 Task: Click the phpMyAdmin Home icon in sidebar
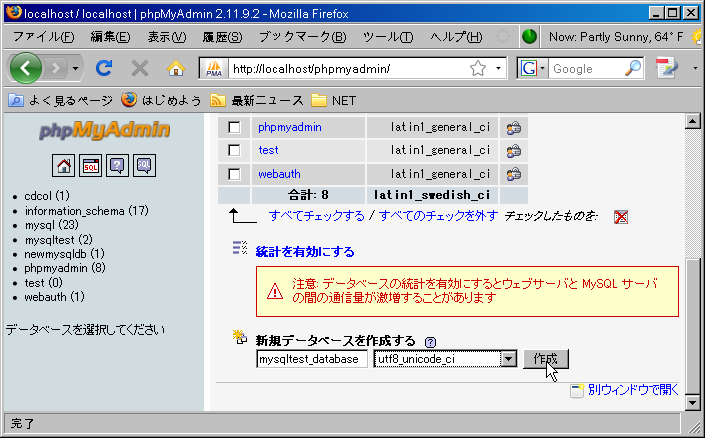pos(65,165)
